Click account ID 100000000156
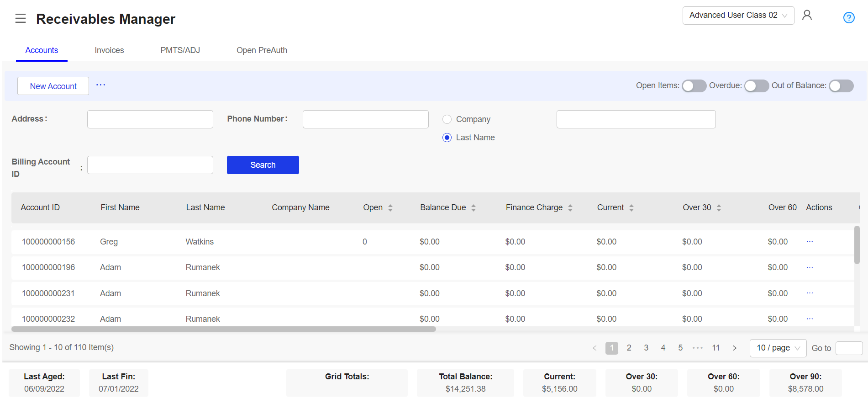 coord(48,242)
